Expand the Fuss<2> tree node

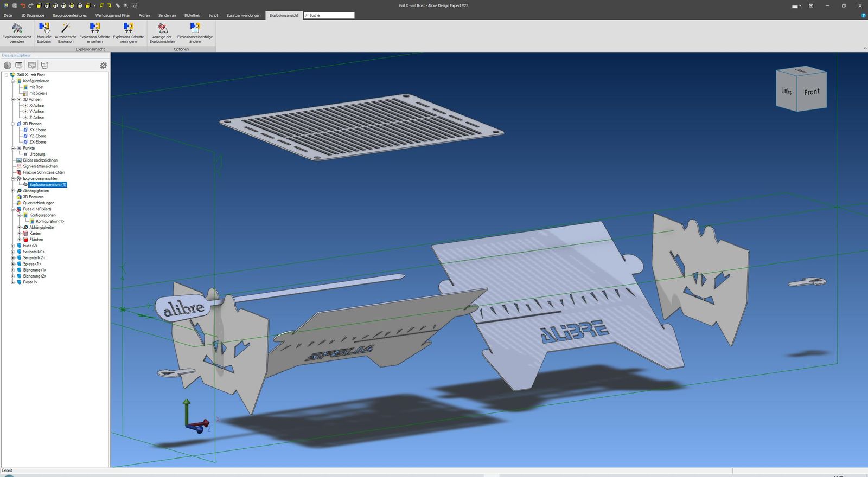13,246
